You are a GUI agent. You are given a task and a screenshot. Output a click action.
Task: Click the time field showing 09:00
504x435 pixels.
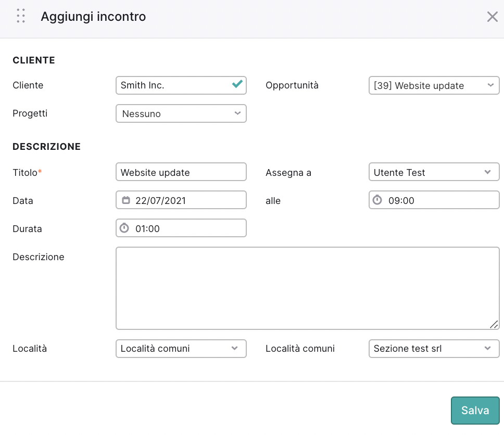[434, 200]
